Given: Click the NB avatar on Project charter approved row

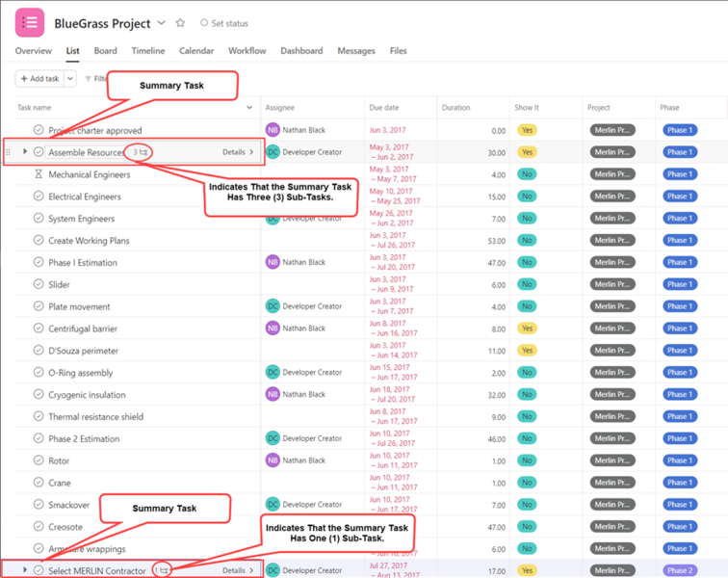Looking at the screenshot, I should (273, 130).
